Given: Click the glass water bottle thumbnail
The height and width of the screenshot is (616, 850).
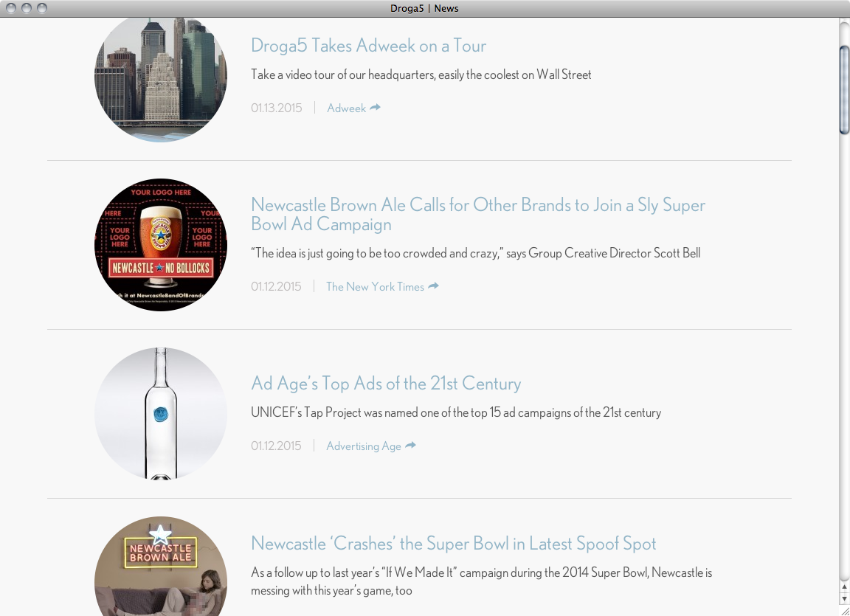Looking at the screenshot, I should (161, 414).
